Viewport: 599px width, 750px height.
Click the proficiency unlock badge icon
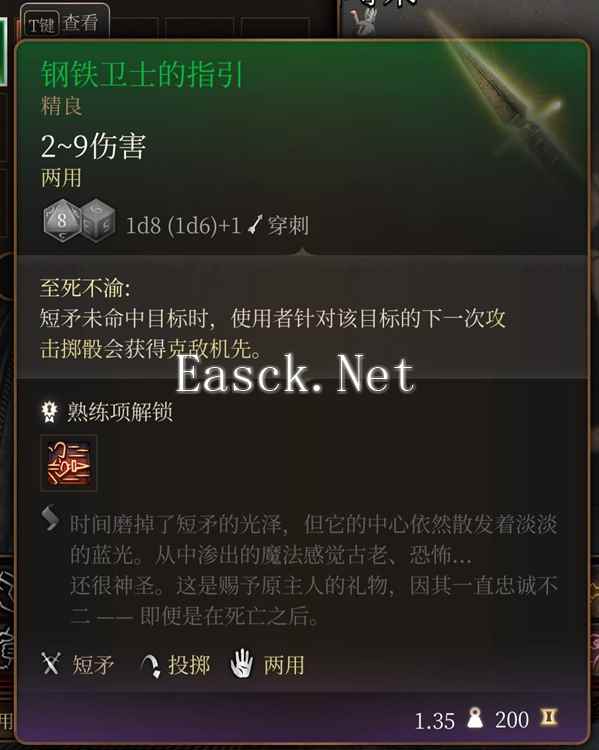tap(49, 412)
